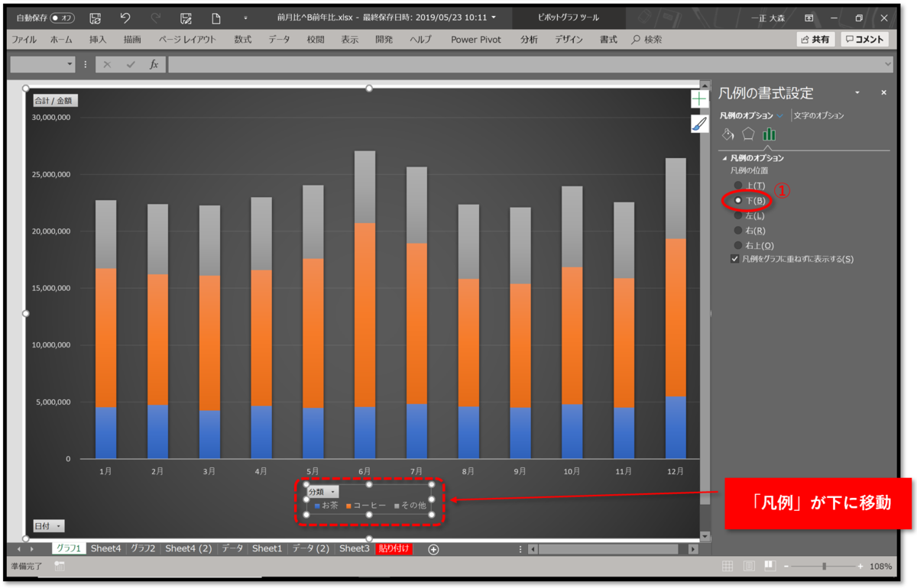The width and height of the screenshot is (917, 588).
Task: Click the zoom in plus button
Action: pyautogui.click(x=860, y=567)
